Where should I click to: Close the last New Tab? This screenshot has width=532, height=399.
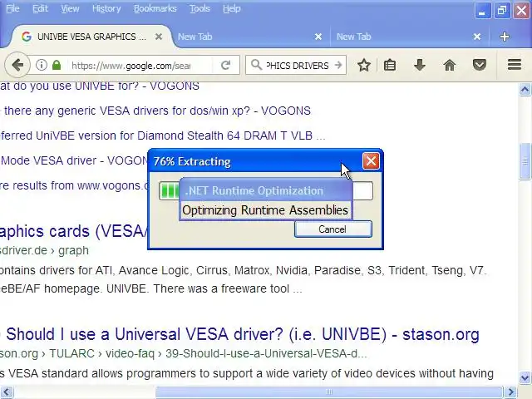pos(477,37)
